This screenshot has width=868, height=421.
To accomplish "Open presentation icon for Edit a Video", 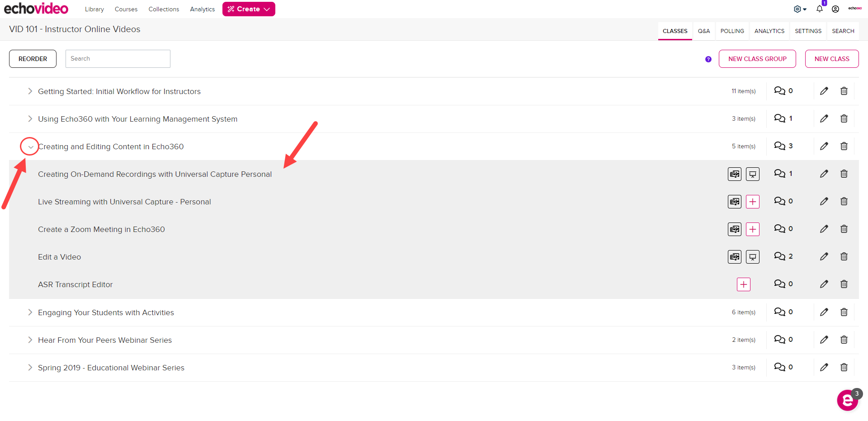I will 753,257.
